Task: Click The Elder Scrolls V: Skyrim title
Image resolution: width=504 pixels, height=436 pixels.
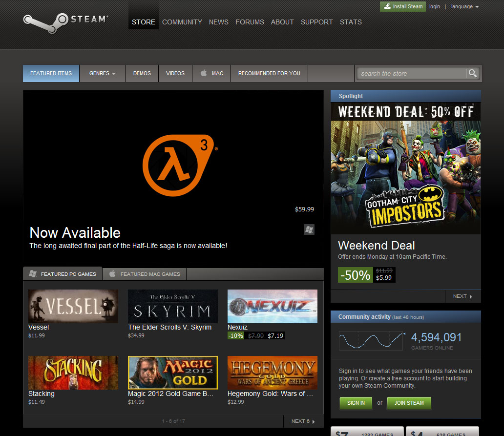Action: 170,327
